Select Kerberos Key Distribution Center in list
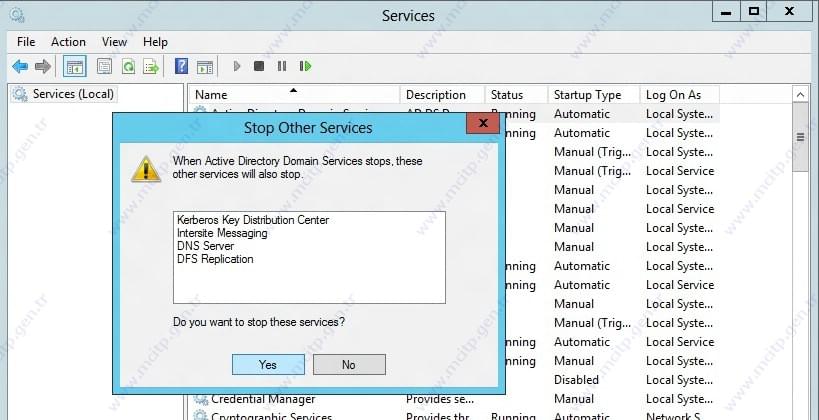The width and height of the screenshot is (819, 420). pos(253,220)
